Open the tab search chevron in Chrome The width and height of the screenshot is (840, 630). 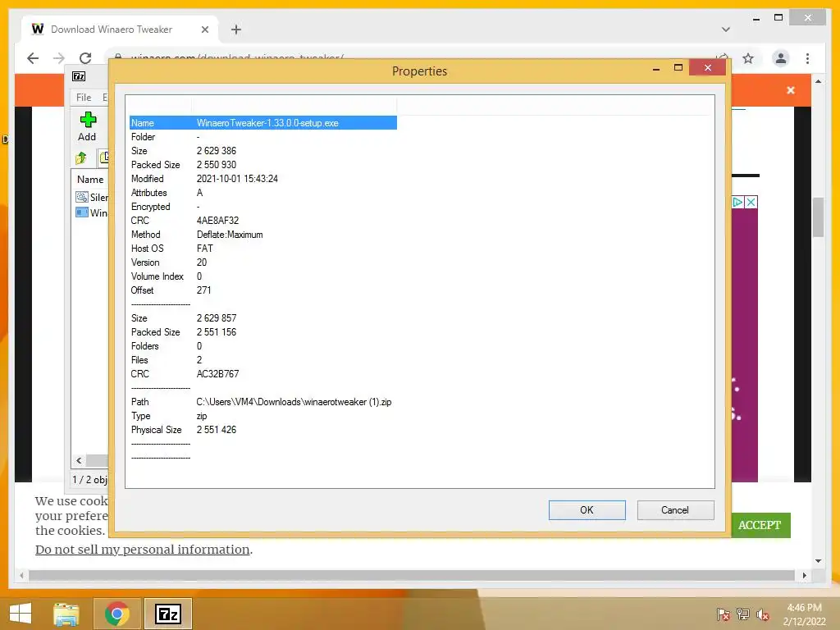(725, 30)
